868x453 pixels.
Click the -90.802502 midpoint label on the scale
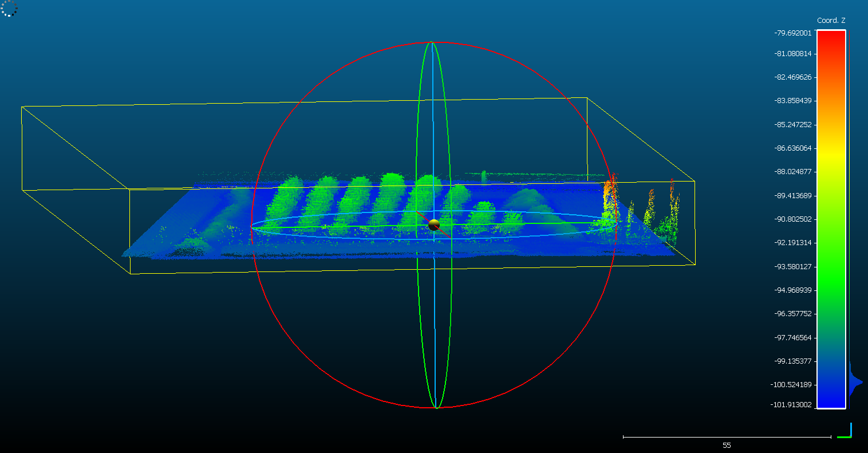[x=795, y=219]
